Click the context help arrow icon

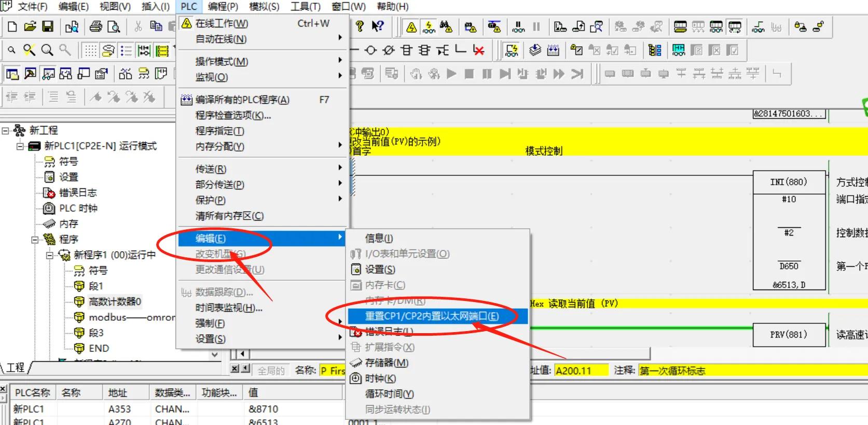coord(378,26)
